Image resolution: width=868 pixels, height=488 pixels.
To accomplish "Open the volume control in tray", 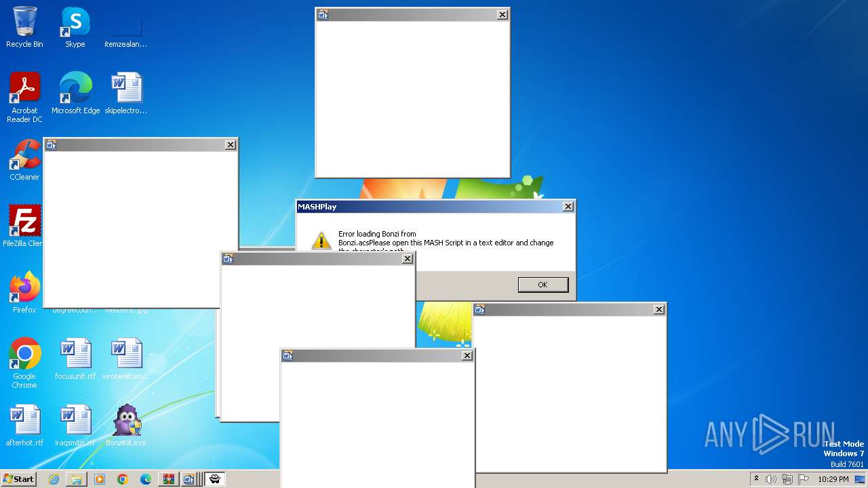I will [x=771, y=479].
